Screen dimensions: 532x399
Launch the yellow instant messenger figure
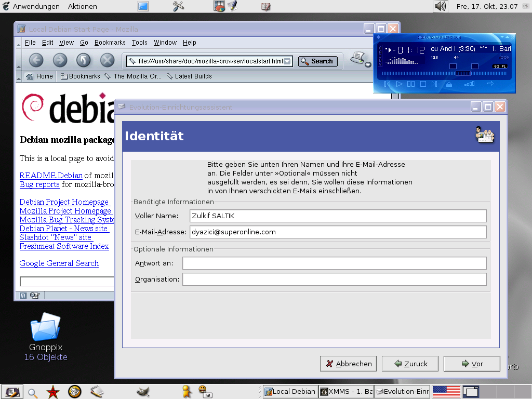click(x=187, y=392)
